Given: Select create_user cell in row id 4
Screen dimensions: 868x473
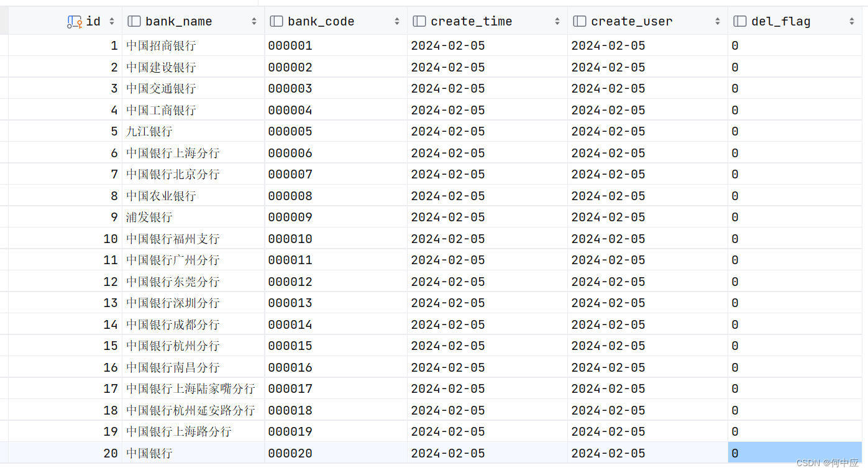Looking at the screenshot, I should pos(648,110).
